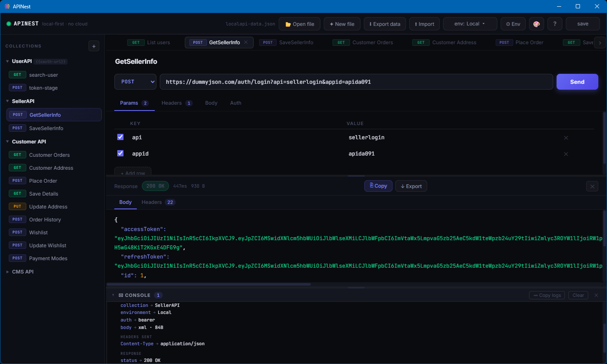Image resolution: width=607 pixels, height=364 pixels.
Task: Close the console panel
Action: (x=596, y=295)
